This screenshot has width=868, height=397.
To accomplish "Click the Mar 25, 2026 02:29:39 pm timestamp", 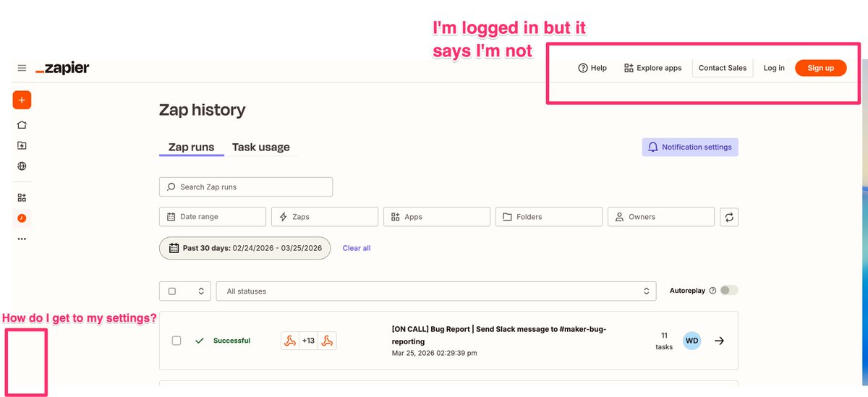I will coord(434,353).
